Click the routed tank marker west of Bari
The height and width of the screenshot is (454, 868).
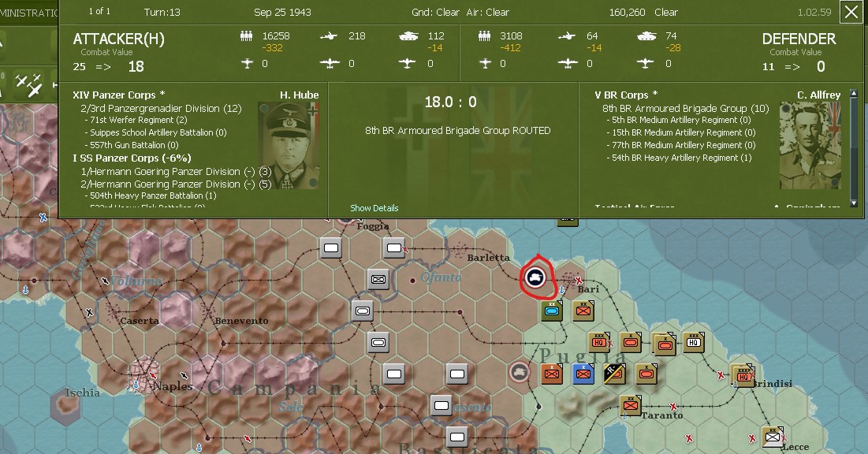pyautogui.click(x=535, y=277)
